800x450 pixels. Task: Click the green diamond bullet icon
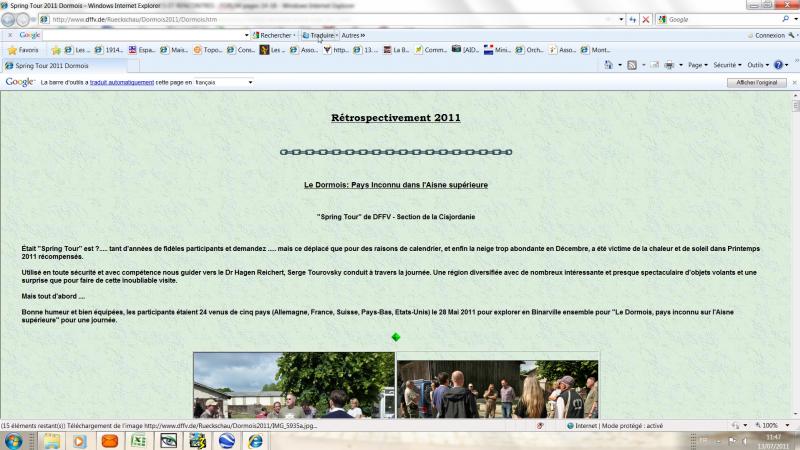click(x=396, y=337)
